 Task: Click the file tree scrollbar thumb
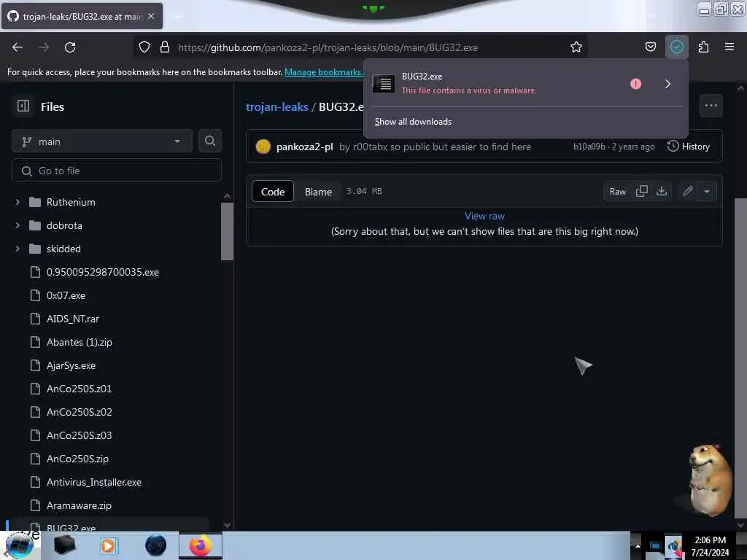point(227,231)
